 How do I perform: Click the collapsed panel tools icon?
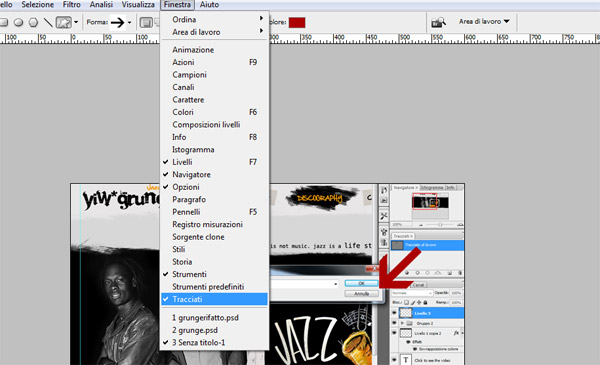[x=384, y=216]
